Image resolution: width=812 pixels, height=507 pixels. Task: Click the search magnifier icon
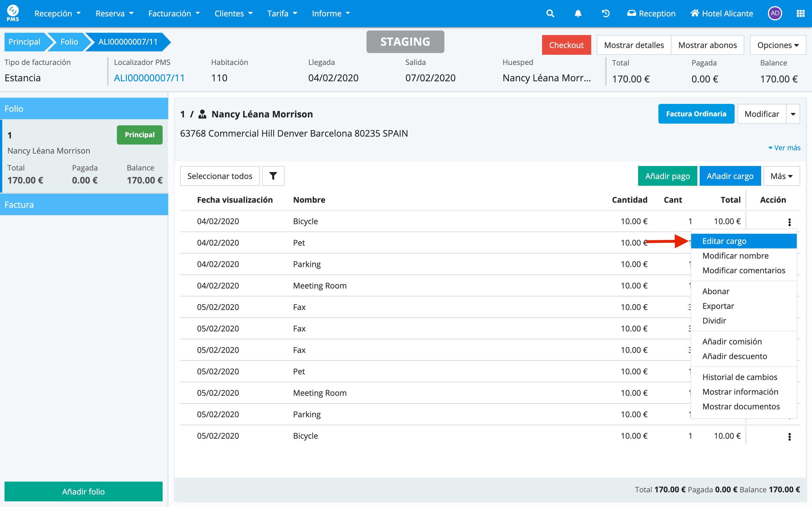coord(550,14)
